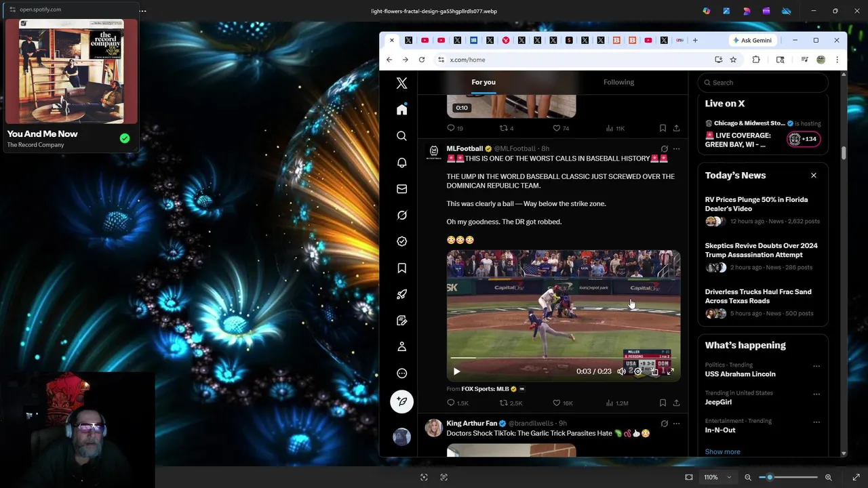The width and height of the screenshot is (868, 488).
Task: Mute the baseball video volume
Action: [x=621, y=371]
